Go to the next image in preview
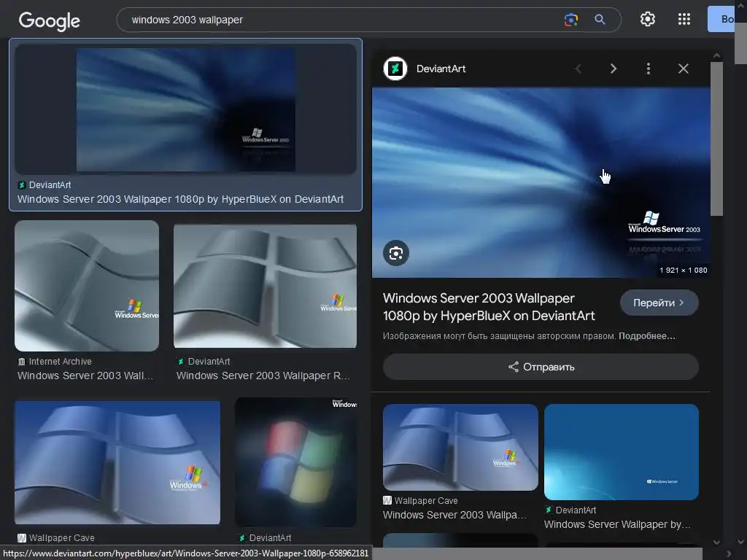 pos(613,69)
